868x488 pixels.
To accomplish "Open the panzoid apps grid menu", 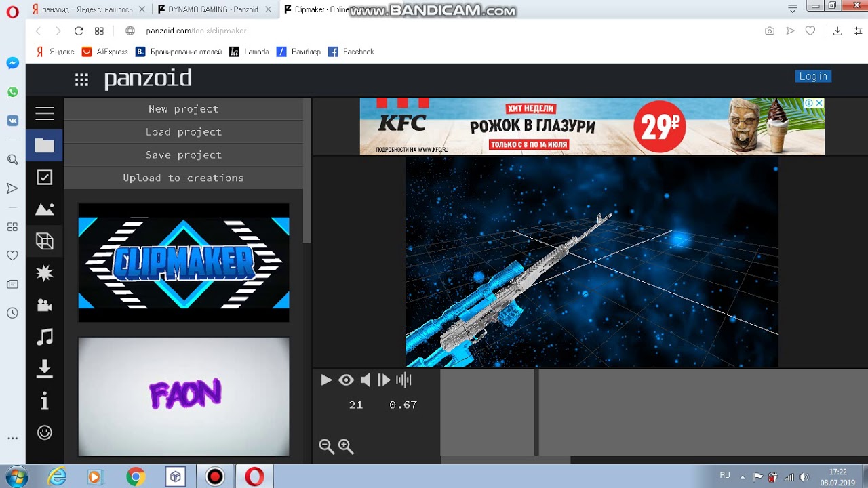I will 81,80.
